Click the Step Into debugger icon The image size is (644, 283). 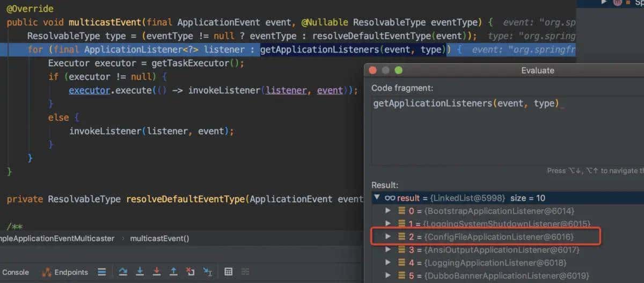(140, 272)
